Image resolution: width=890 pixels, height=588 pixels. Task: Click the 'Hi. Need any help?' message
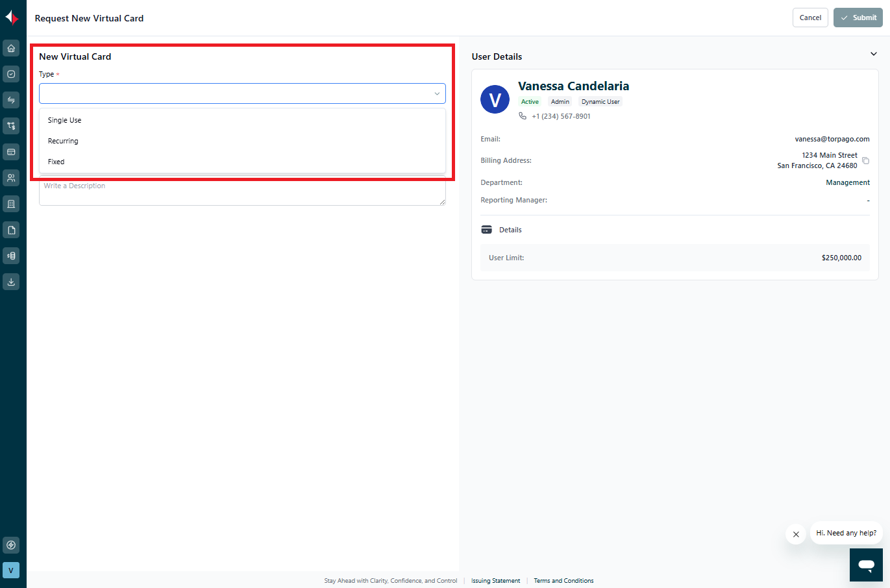click(x=846, y=533)
